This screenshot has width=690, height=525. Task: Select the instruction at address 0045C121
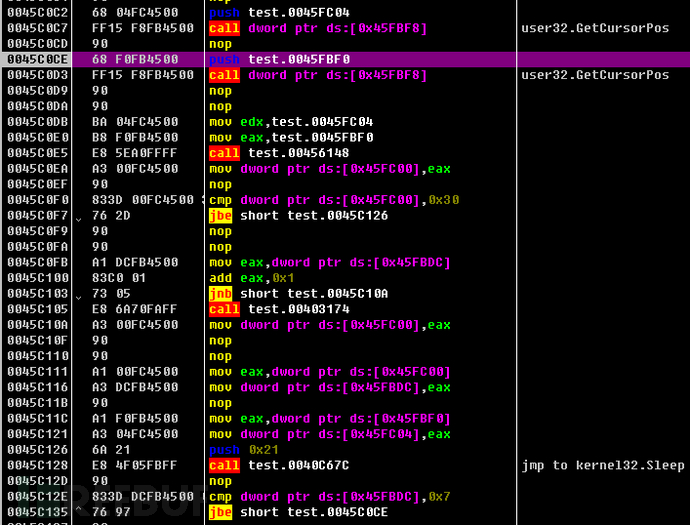pyautogui.click(x=330, y=434)
